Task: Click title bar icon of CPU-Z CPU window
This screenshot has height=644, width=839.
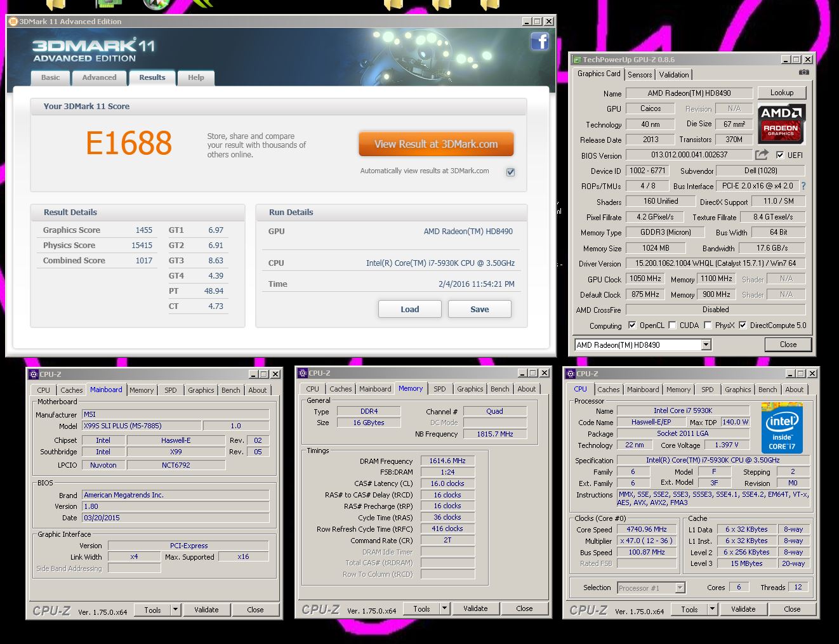Action: 571,374
